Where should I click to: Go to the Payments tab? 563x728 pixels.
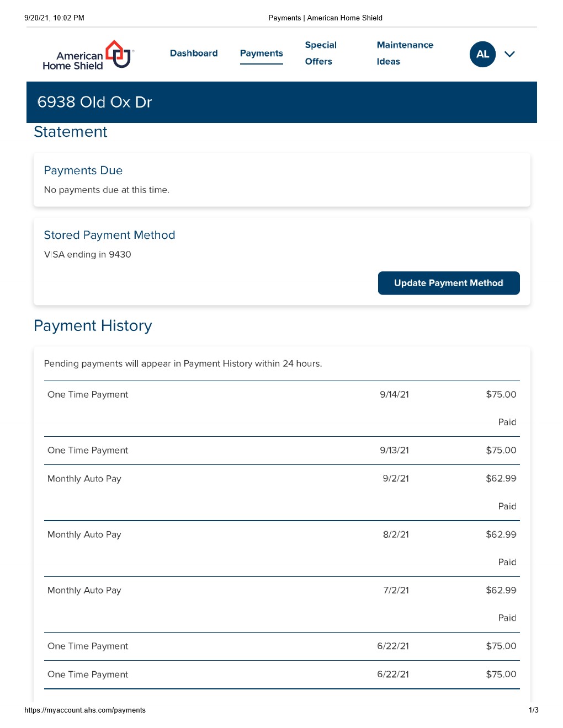tap(261, 53)
